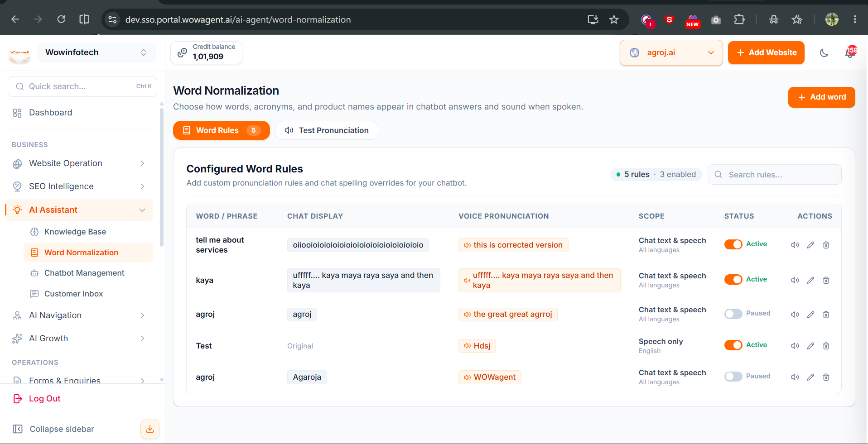
Task: Edit the 'the great great agrroj' rule
Action: tap(810, 315)
